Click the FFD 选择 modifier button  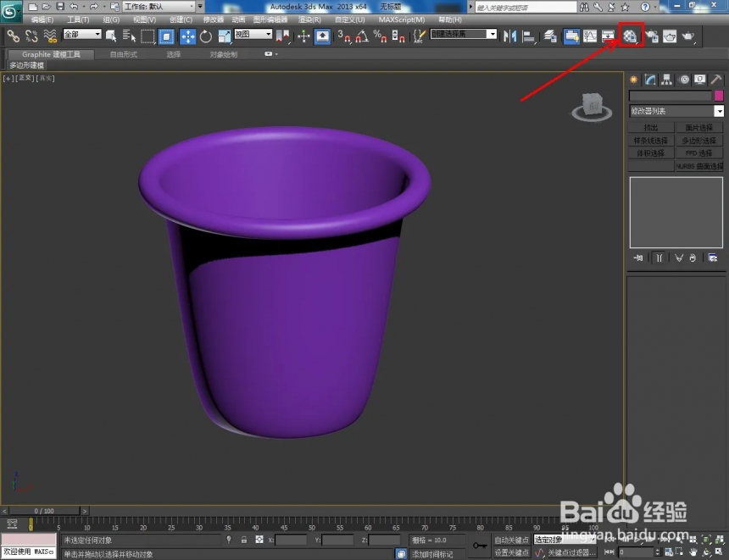click(x=698, y=152)
